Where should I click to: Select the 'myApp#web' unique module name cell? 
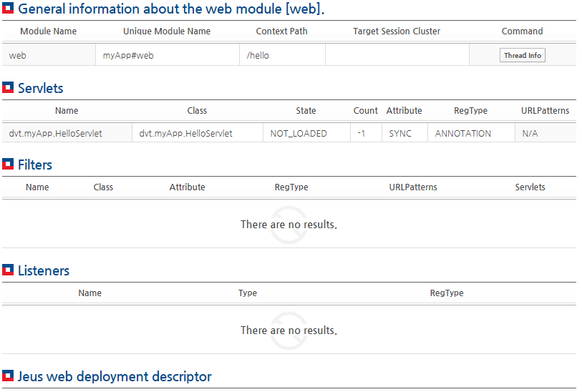[x=168, y=55]
